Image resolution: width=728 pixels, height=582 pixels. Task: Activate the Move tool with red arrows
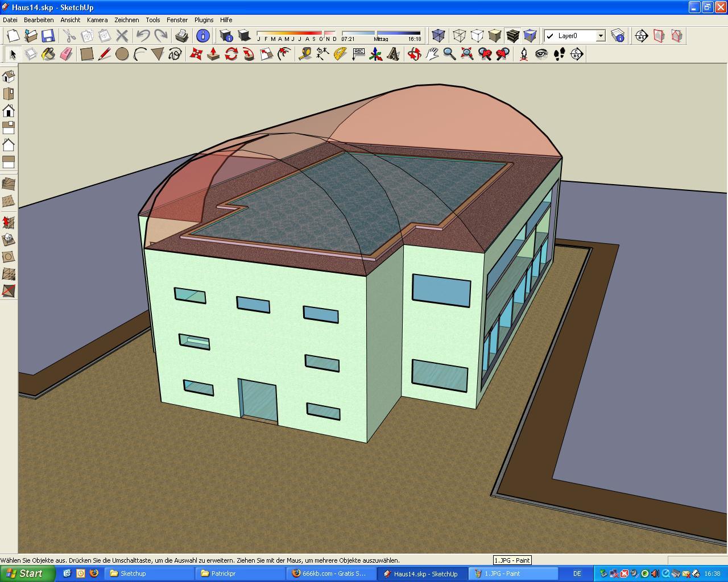point(196,54)
